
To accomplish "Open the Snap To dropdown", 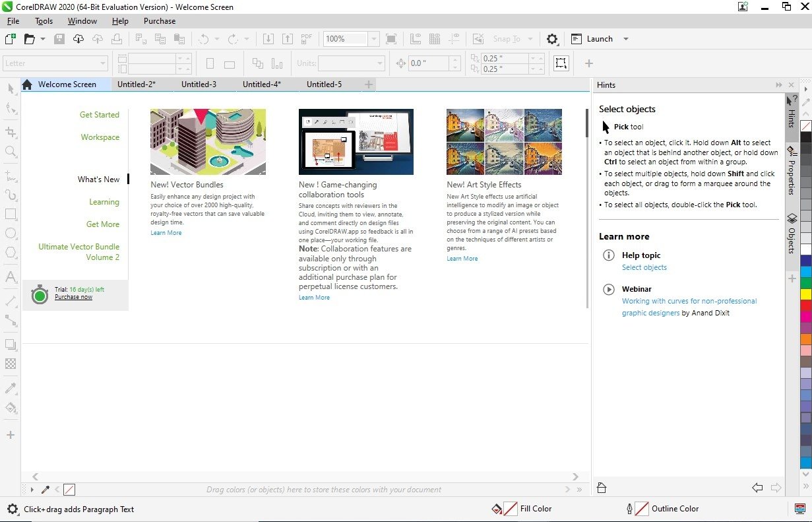I will pos(530,39).
